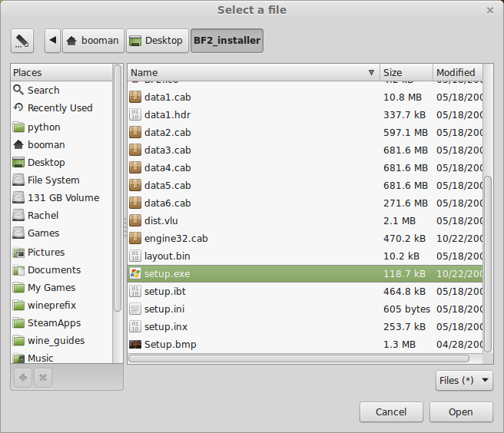Sort by the Modified column header
This screenshot has height=433, width=504.
458,72
